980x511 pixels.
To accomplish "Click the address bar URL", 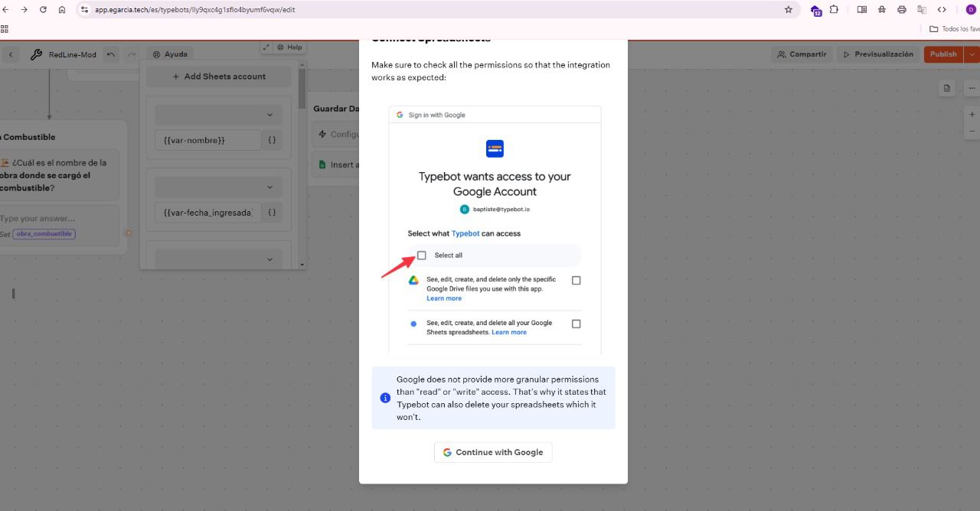I will (x=194, y=10).
